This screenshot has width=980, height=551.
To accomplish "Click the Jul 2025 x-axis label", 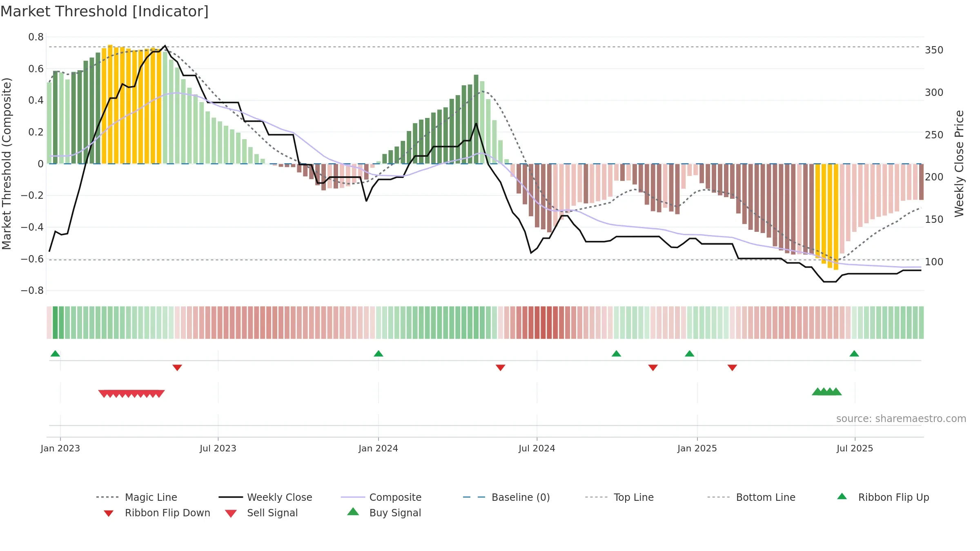I will point(855,448).
